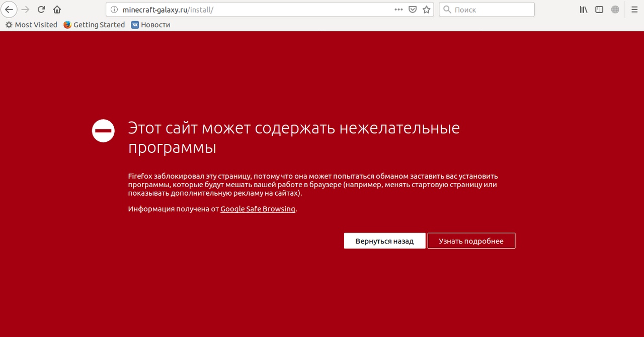Open the Новости bookmark

[150, 25]
